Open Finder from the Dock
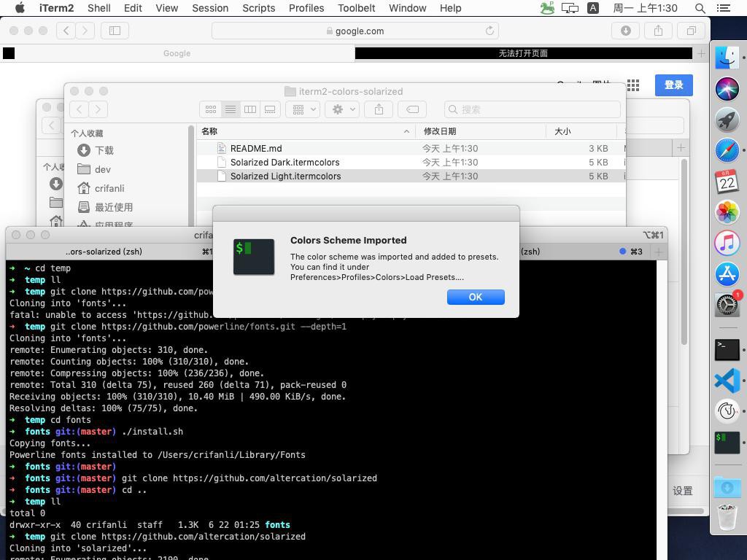 click(727, 58)
